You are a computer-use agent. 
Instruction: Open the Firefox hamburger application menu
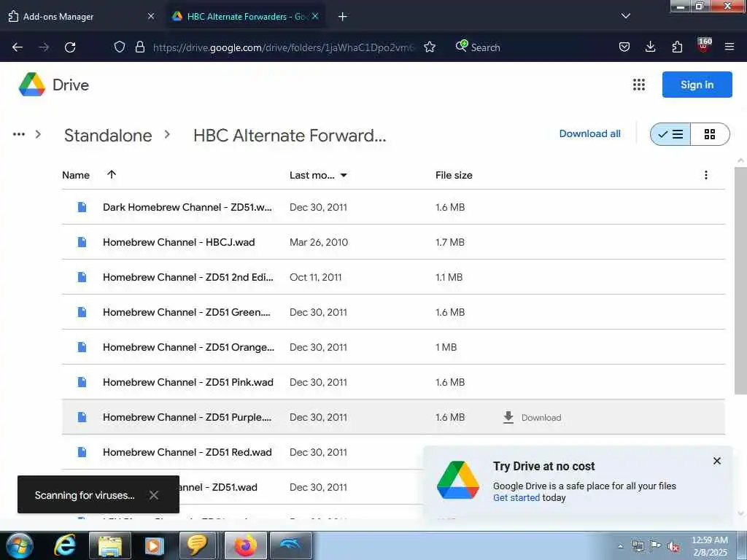tap(729, 47)
